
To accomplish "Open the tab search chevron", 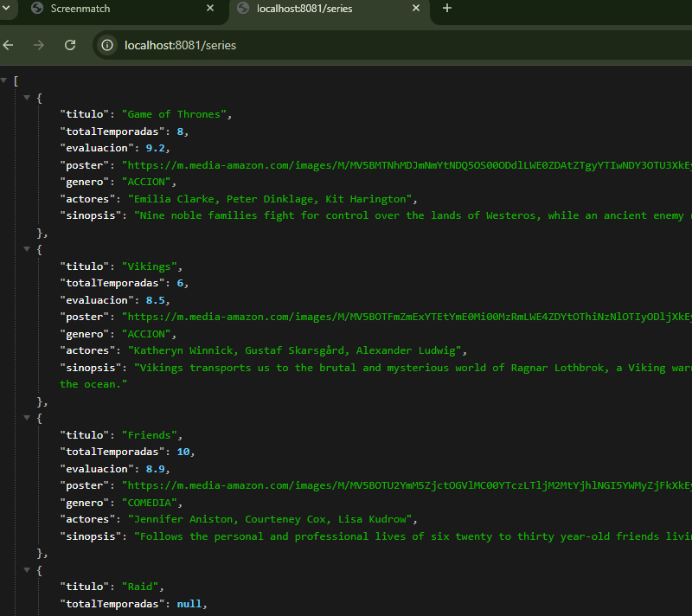I will coord(6,8).
